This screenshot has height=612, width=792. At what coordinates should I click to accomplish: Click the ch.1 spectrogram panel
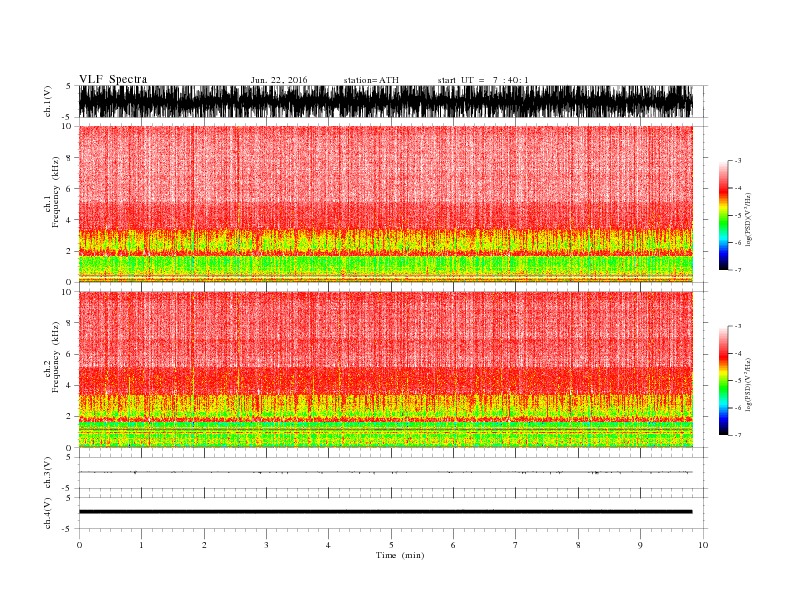[x=386, y=204]
